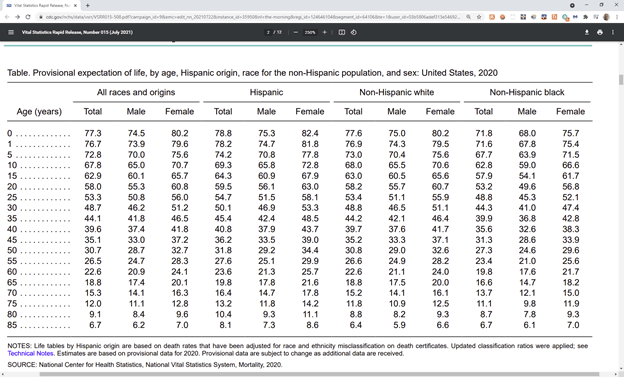Click the page number input field
The height and width of the screenshot is (377, 624).
tap(269, 32)
